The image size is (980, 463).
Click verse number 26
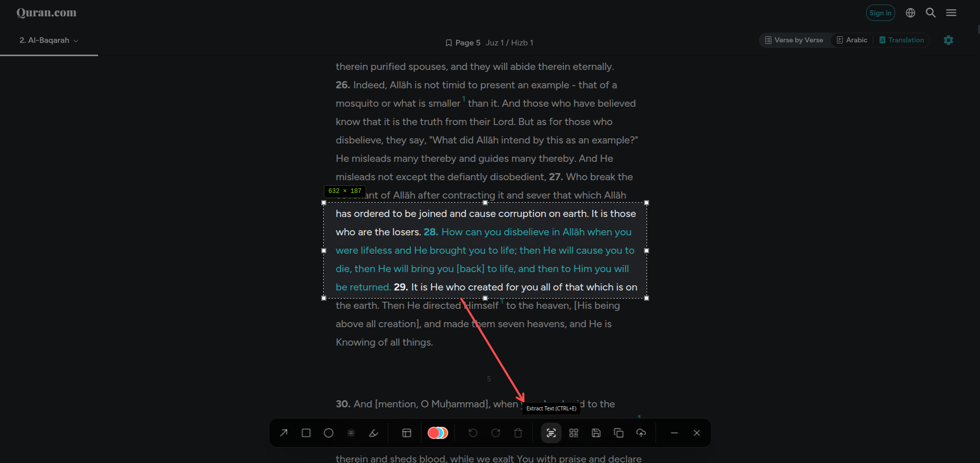(x=343, y=85)
